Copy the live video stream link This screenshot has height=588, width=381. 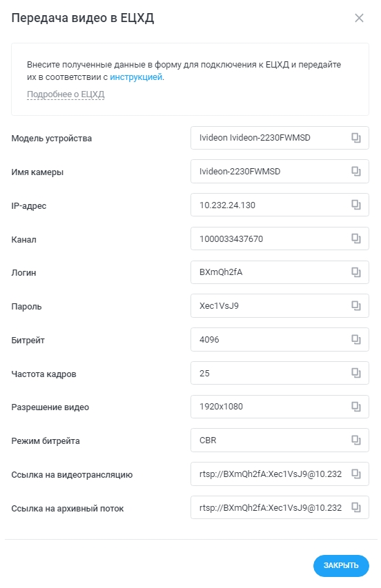point(356,474)
